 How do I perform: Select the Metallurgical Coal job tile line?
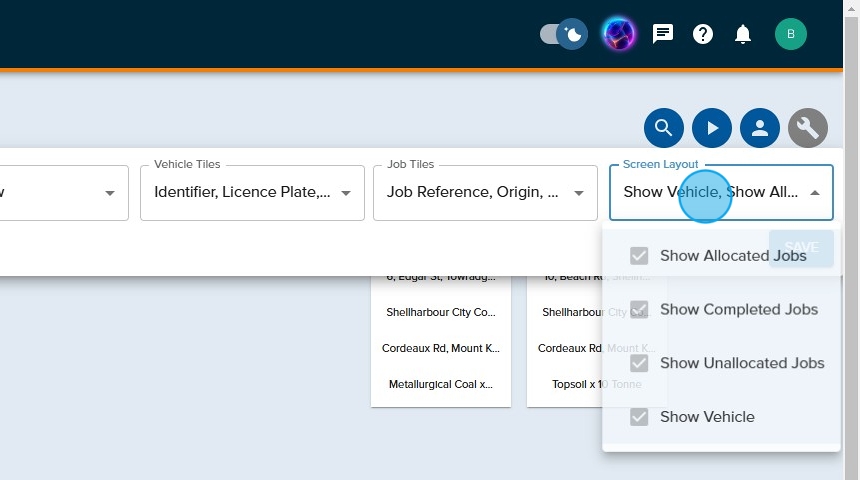coord(441,384)
